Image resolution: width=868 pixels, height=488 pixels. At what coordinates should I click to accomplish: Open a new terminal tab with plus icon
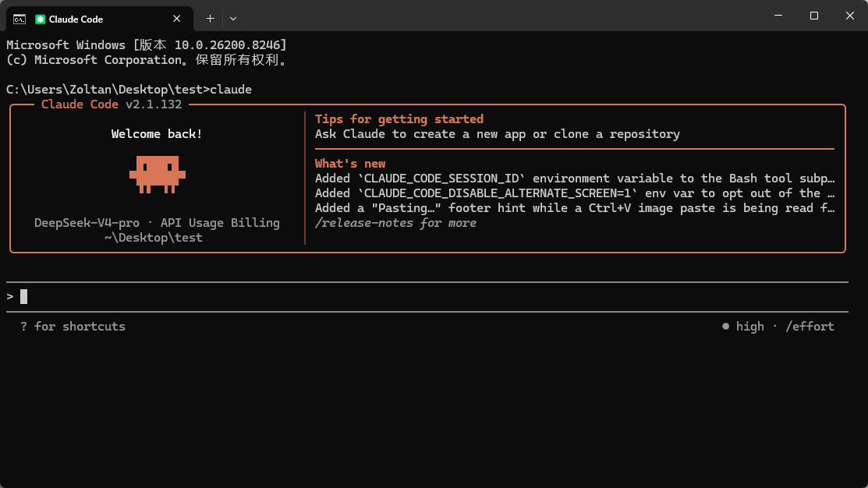(x=210, y=19)
